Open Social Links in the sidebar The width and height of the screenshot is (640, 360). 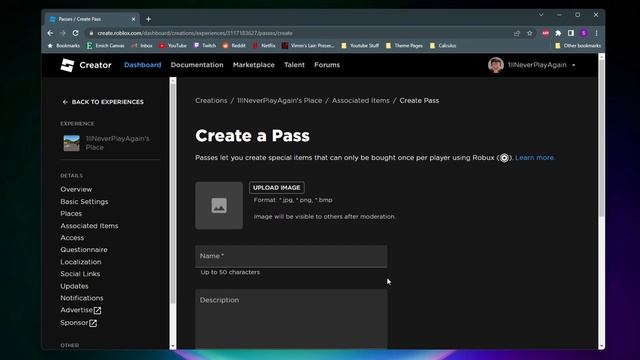(x=80, y=274)
